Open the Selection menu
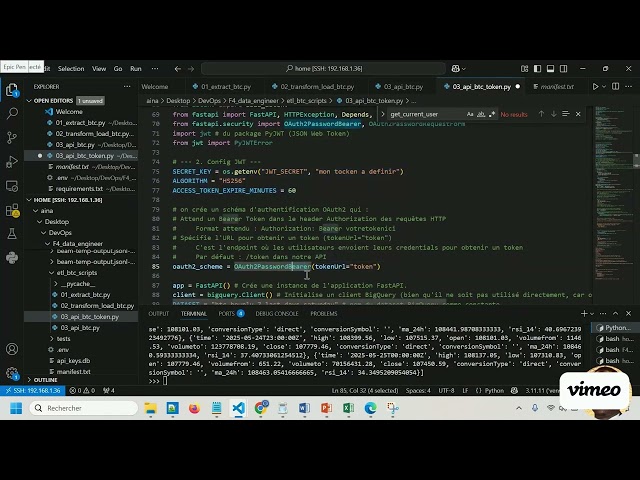Viewport: 640px width, 480px height. [x=71, y=69]
